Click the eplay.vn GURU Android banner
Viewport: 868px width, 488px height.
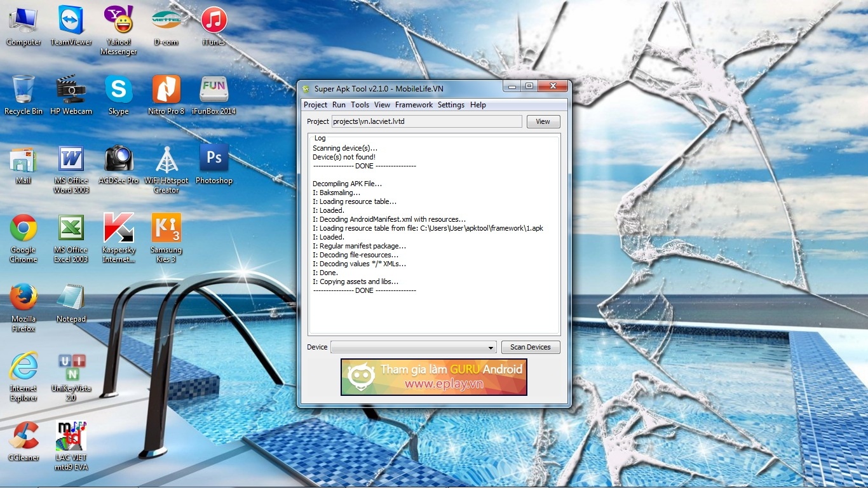point(434,377)
